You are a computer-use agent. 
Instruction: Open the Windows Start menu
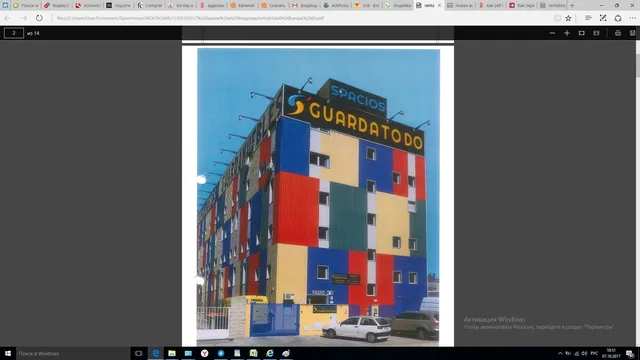click(x=8, y=353)
